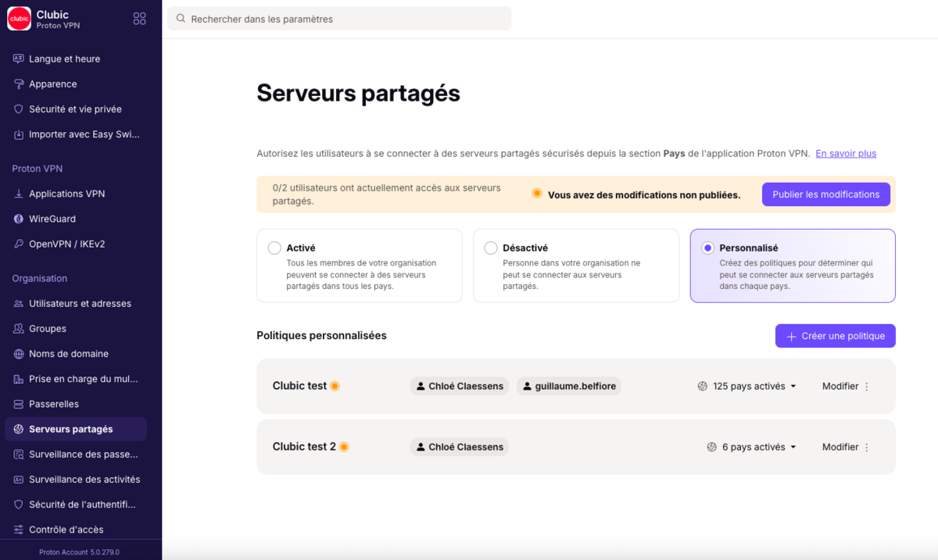Expand the 125 pays activés dropdown
This screenshot has height=560, width=938.
(747, 386)
